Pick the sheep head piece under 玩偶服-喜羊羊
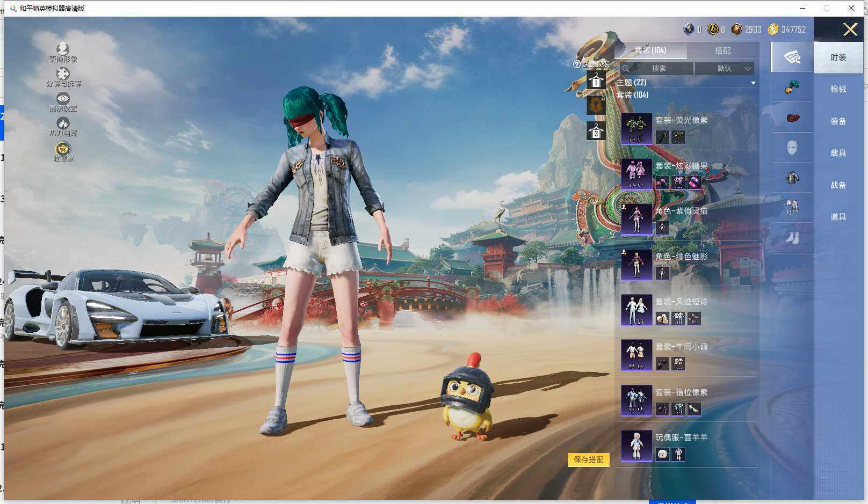This screenshot has height=504, width=868. [x=662, y=454]
